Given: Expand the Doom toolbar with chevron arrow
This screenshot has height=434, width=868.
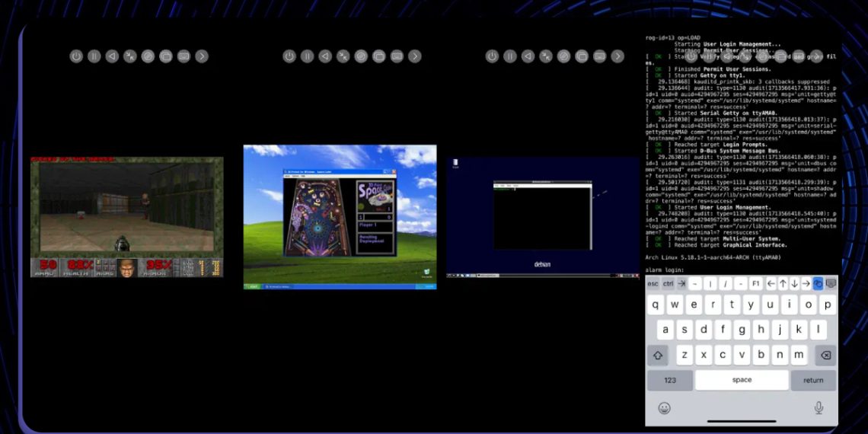Looking at the screenshot, I should (201, 56).
